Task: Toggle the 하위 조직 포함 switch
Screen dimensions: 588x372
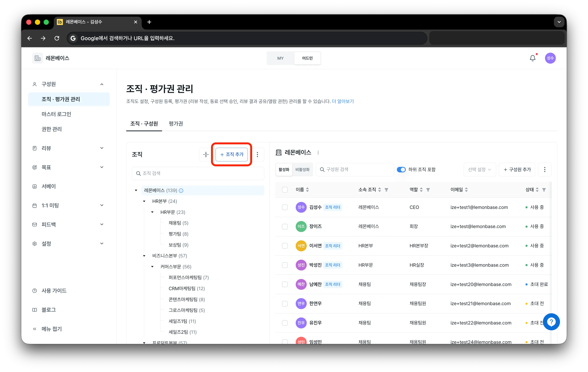Action: [x=401, y=170]
